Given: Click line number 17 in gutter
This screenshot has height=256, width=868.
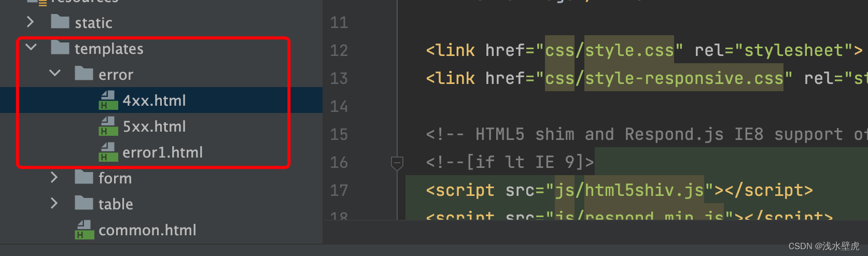Looking at the screenshot, I should pos(339,190).
